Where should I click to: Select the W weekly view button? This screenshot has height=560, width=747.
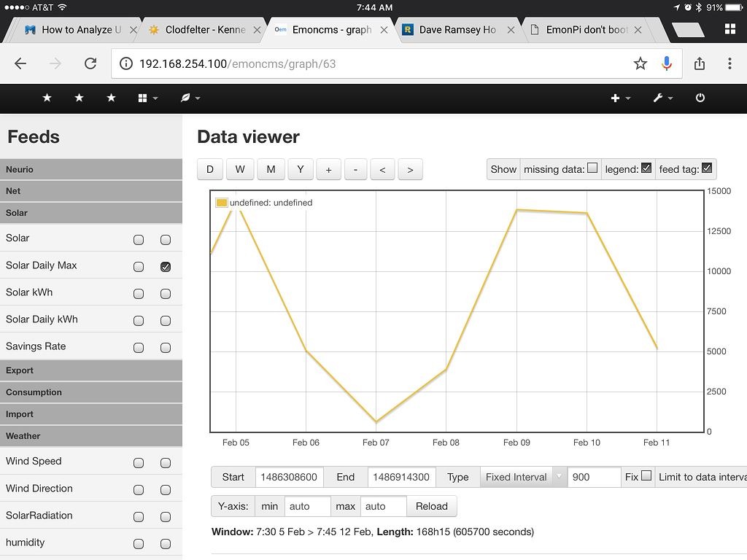[x=240, y=168]
